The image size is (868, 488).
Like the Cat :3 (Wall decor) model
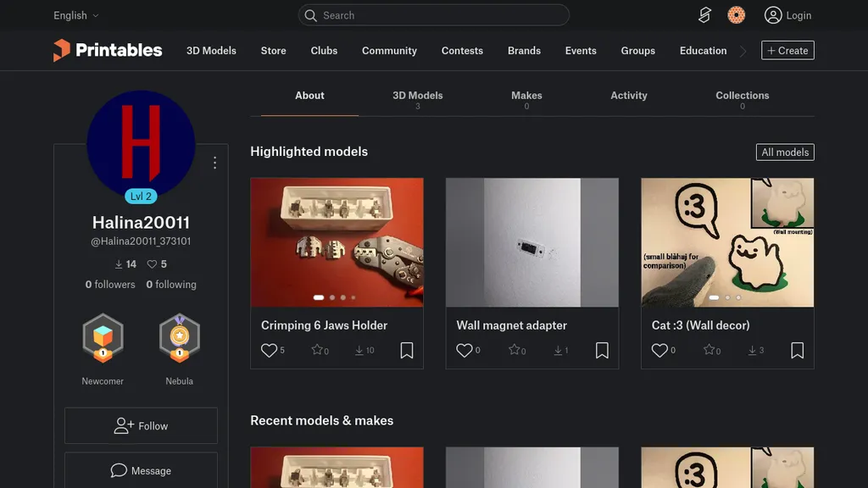[x=659, y=350]
